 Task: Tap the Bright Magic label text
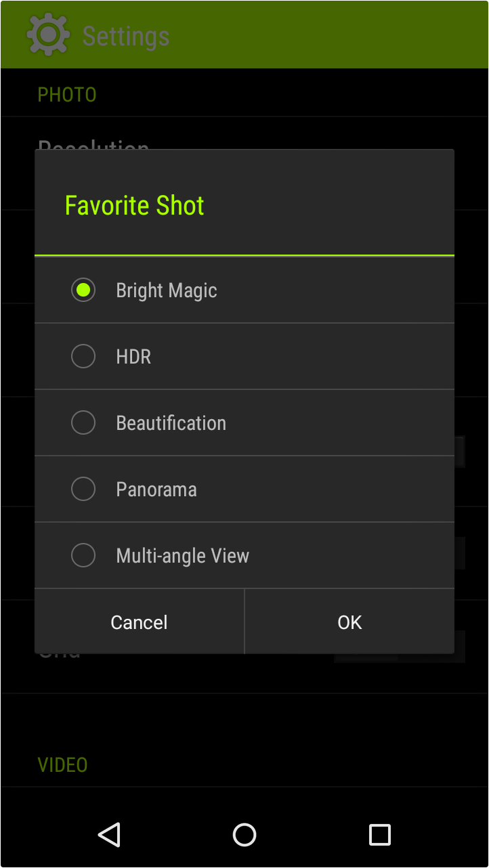[167, 290]
